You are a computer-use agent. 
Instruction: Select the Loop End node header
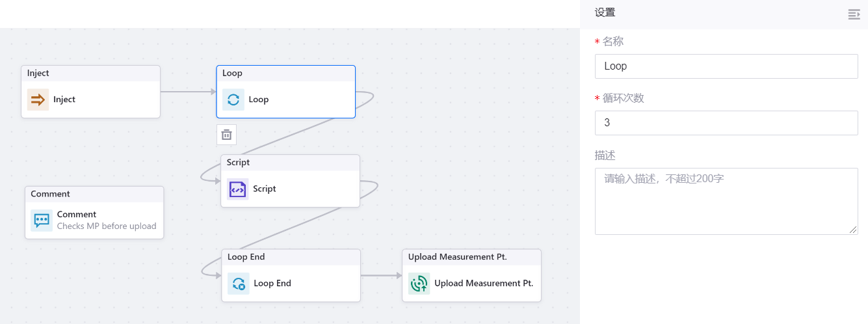(291, 257)
